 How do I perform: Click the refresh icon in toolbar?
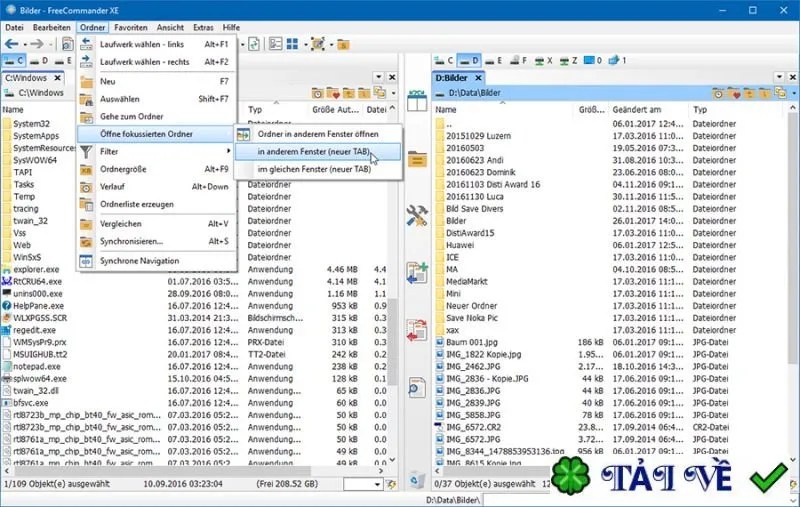tap(254, 44)
